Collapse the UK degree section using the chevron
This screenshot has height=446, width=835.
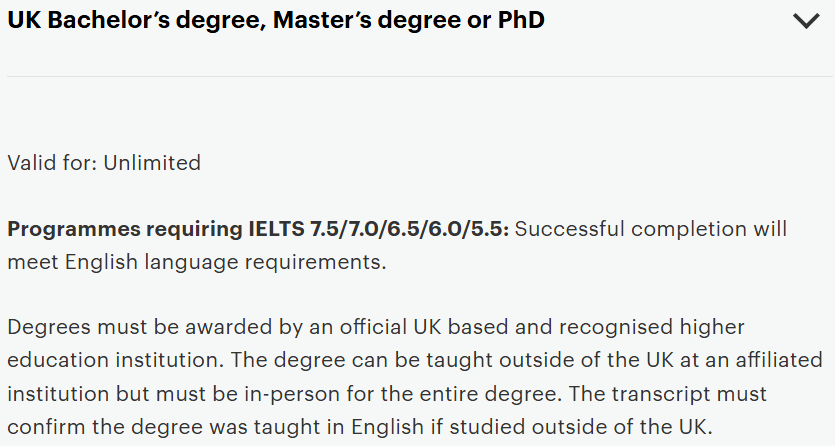coord(805,21)
